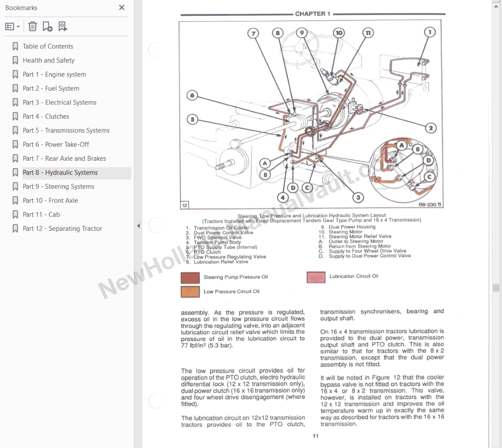Go to Part 11 - Cab bookmark
This screenshot has width=502, height=448.
coord(41,215)
